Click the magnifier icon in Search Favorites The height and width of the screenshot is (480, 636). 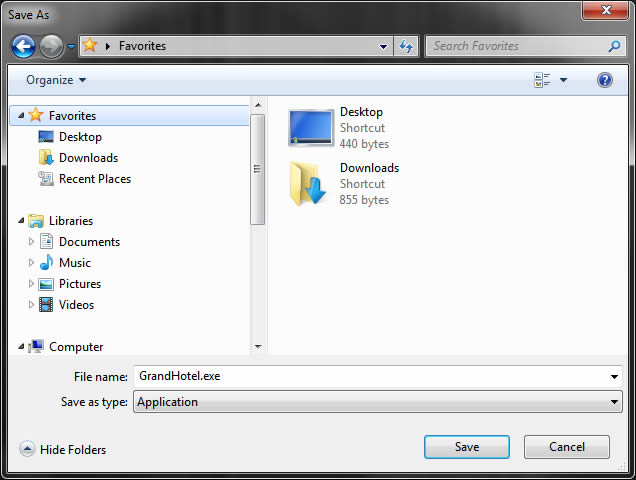[x=614, y=46]
